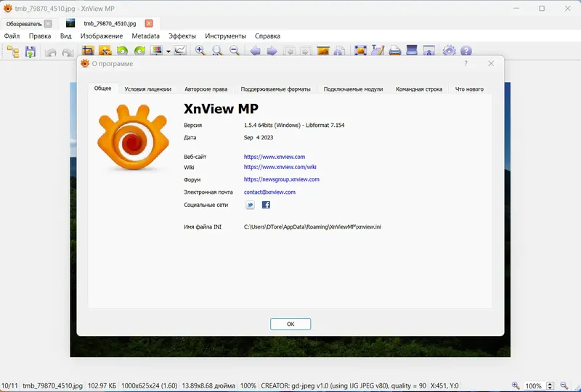This screenshot has height=392, width=581.
Task: Click the Resize image icon
Action: 105,51
